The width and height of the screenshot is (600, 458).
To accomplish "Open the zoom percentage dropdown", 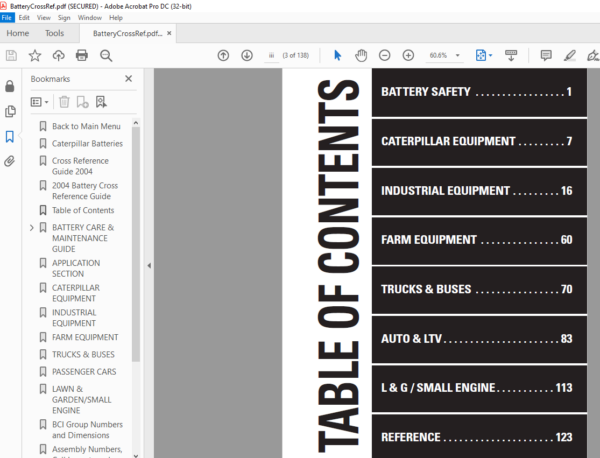I will pyautogui.click(x=458, y=55).
